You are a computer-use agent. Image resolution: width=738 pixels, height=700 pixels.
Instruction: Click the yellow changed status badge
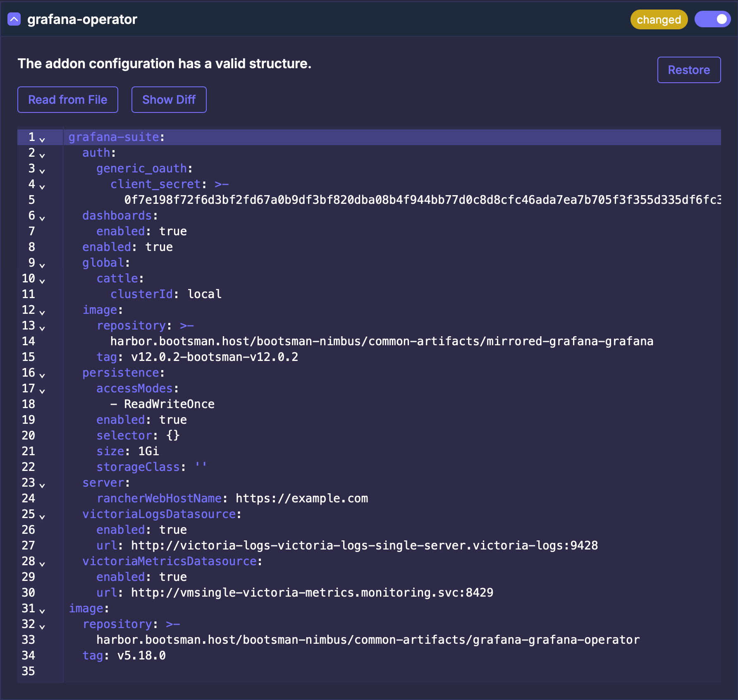tap(659, 19)
